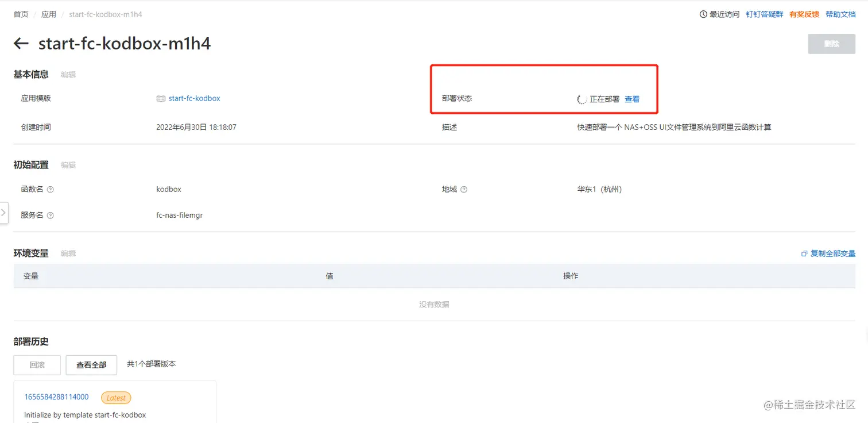Click the deployment loading spinner icon
This screenshot has width=868, height=423.
(582, 99)
